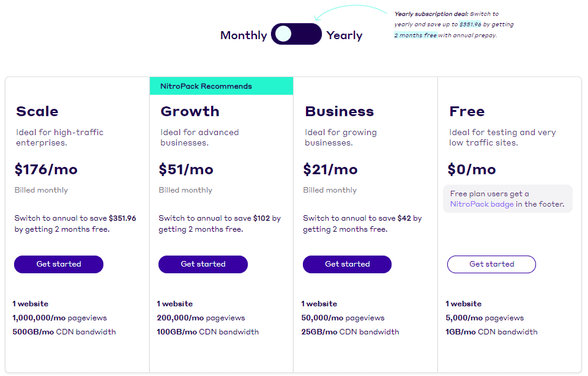Click Get started under the Scale plan
This screenshot has width=588, height=376.
59,264
